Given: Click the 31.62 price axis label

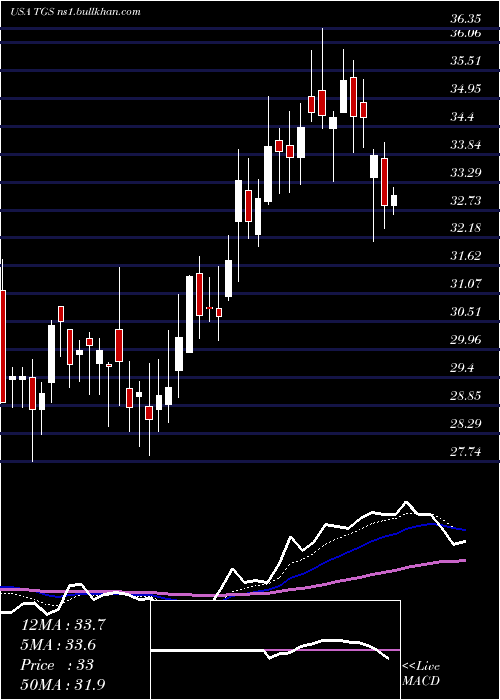Looking at the screenshot, I should coord(465,256).
